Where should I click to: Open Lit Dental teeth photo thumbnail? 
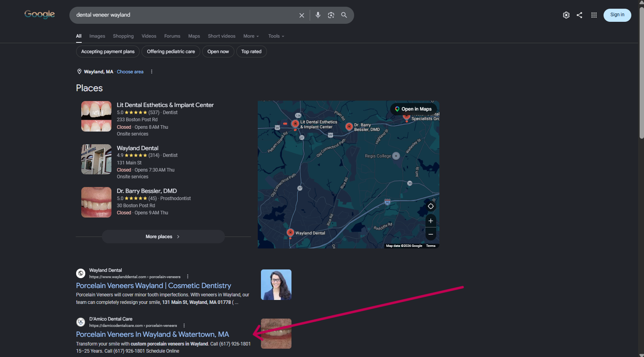pyautogui.click(x=96, y=116)
